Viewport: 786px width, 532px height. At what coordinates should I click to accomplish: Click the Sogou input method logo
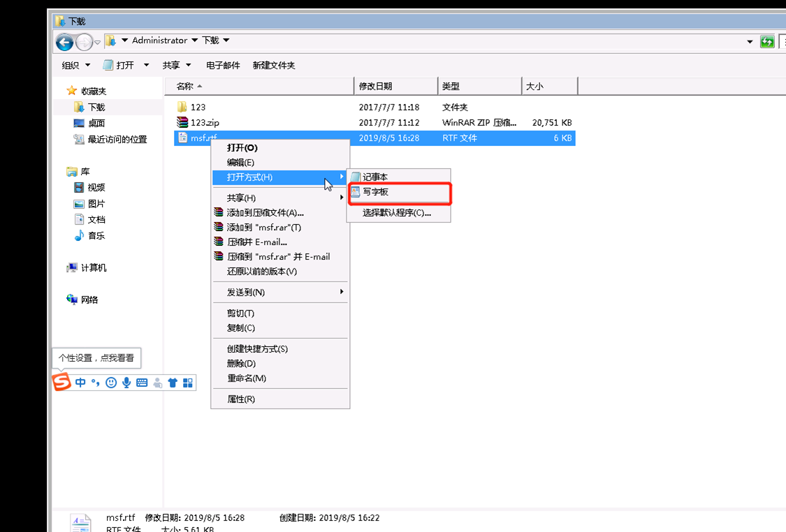point(62,383)
